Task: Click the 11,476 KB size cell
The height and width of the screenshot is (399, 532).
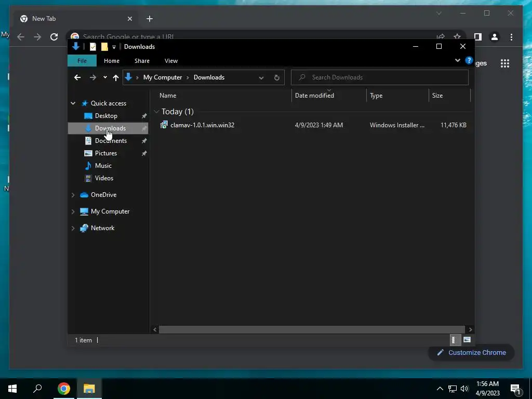Action: [x=453, y=125]
